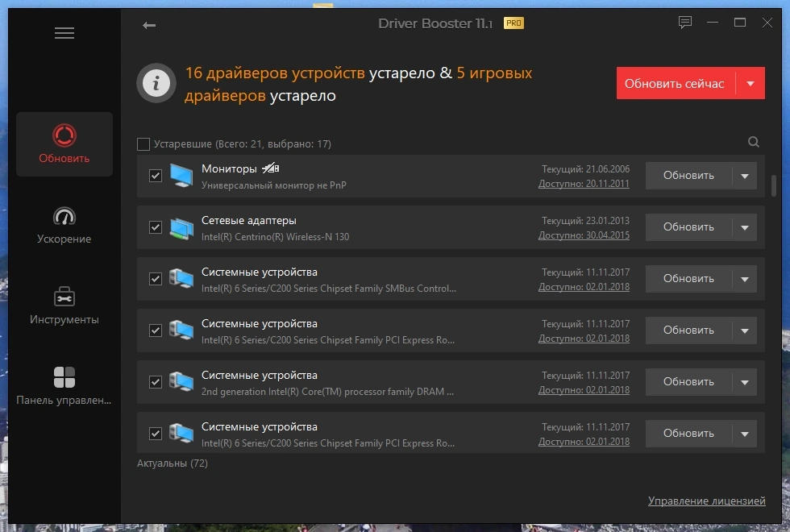Click the red Update circular icon in sidebar

pyautogui.click(x=64, y=135)
